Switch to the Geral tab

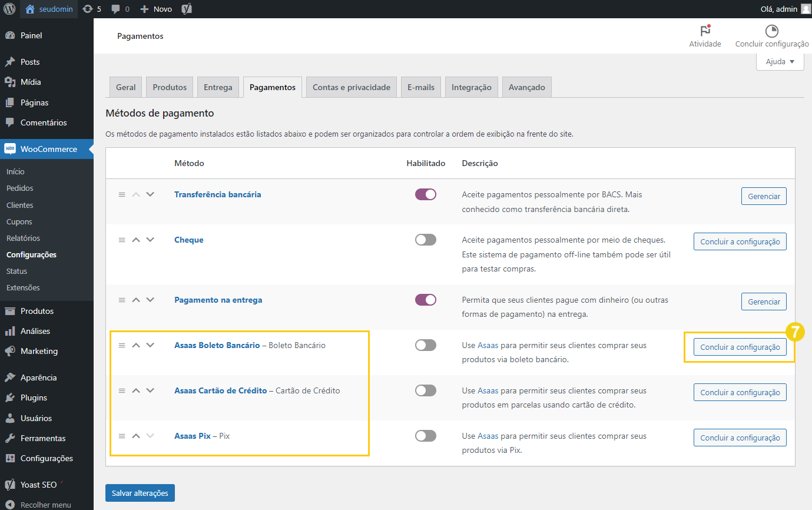pos(125,87)
